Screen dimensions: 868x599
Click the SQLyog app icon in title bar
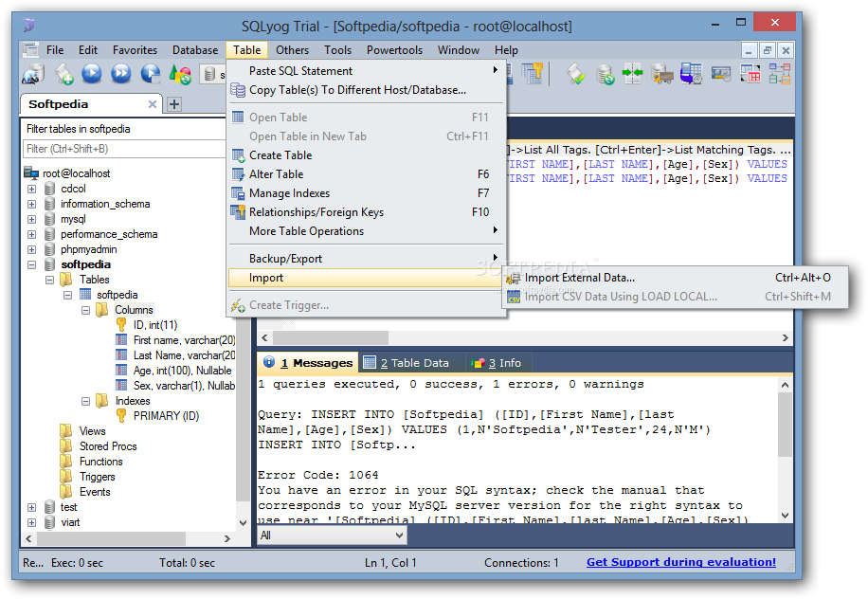[29, 26]
